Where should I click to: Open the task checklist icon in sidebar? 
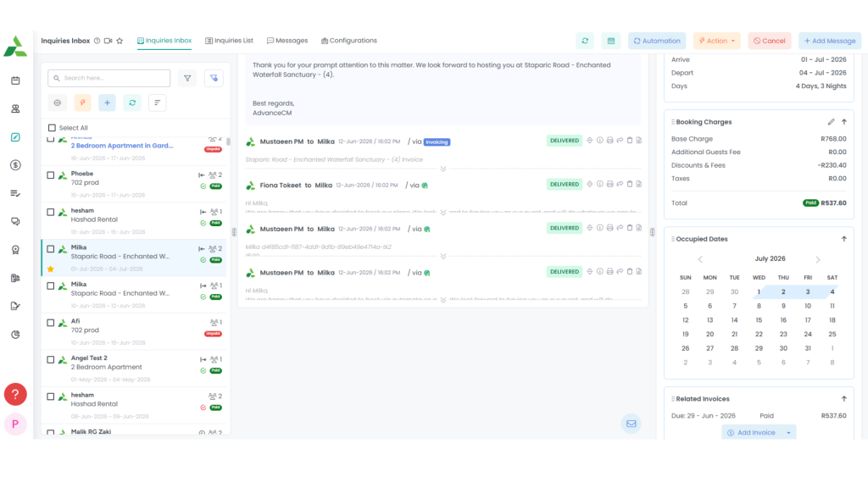pyautogui.click(x=15, y=193)
